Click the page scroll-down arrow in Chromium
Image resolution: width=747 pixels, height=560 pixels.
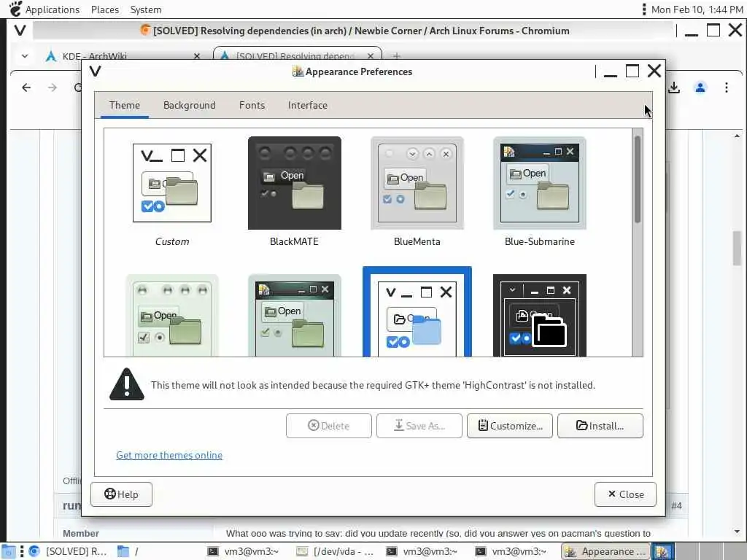coord(737,532)
